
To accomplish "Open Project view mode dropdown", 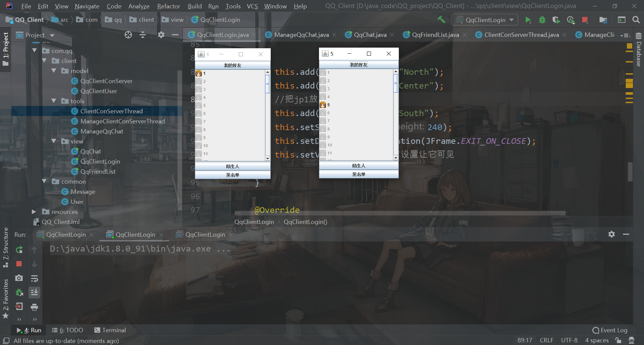I will coord(52,35).
